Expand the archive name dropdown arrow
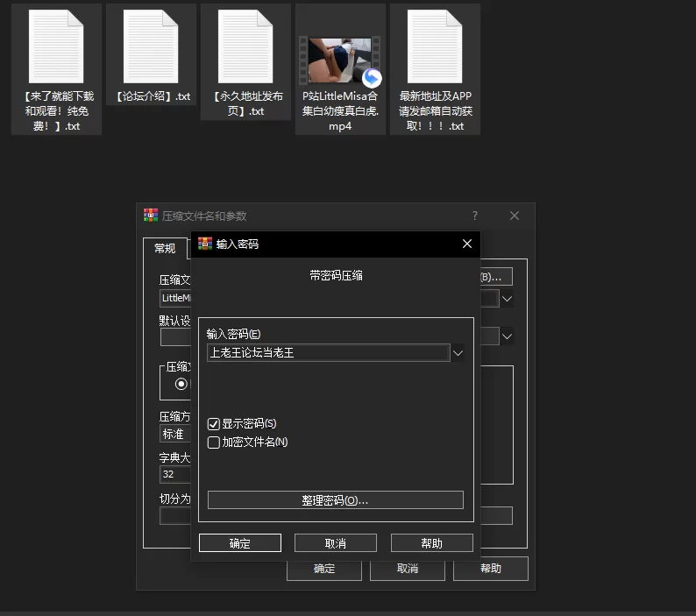This screenshot has height=616, width=696. click(x=507, y=299)
